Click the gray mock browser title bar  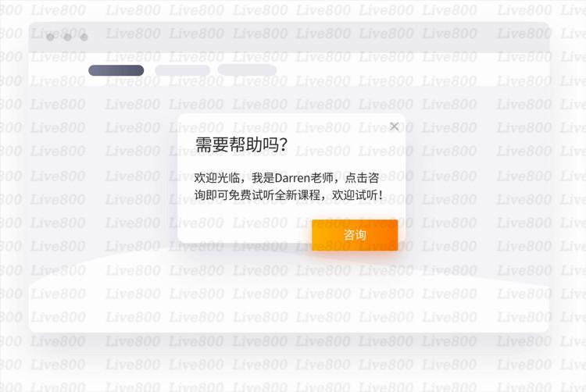289,37
